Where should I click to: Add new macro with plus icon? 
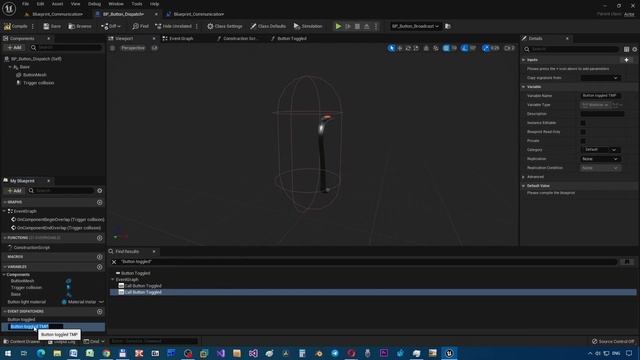click(x=100, y=257)
